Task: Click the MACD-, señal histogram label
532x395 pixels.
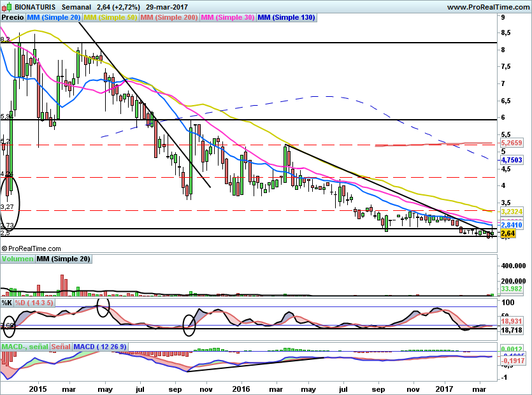Action: point(25,347)
